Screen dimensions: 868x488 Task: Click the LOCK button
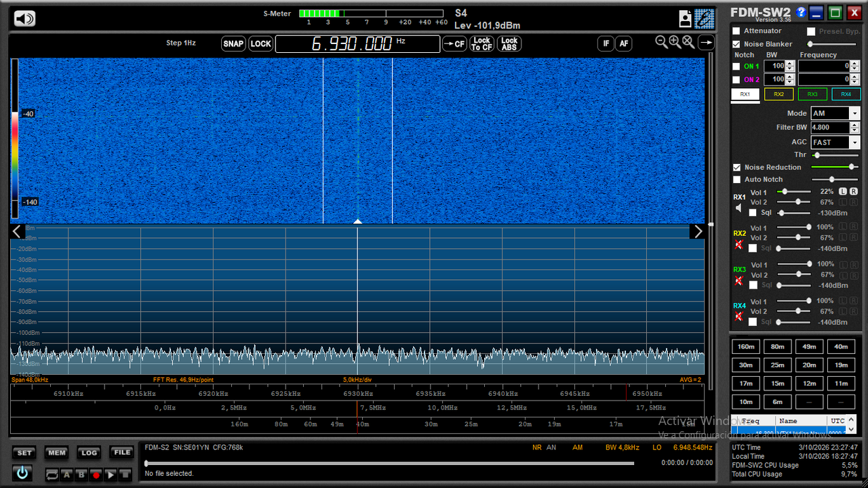260,44
